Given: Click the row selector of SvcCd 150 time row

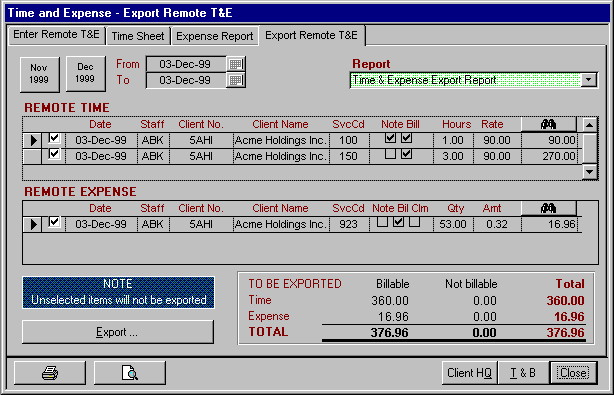Looking at the screenshot, I should 33,156.
